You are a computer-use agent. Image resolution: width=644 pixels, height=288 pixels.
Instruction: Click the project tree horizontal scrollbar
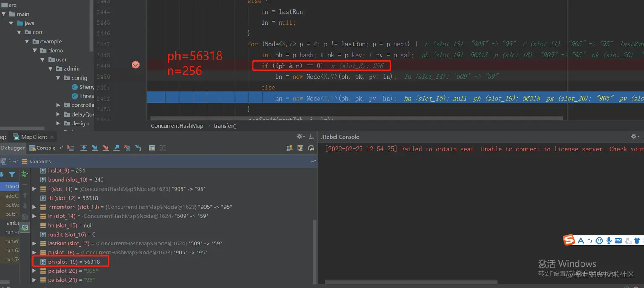click(x=22, y=128)
